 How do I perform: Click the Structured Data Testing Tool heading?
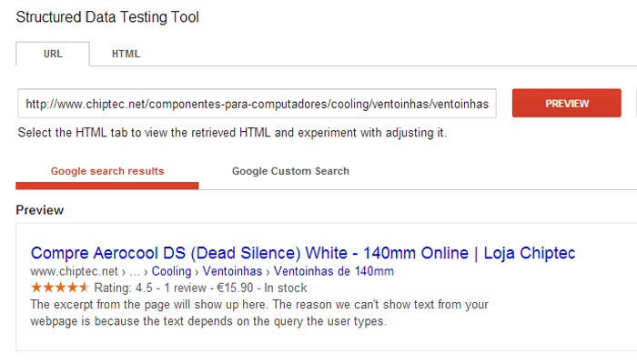107,17
